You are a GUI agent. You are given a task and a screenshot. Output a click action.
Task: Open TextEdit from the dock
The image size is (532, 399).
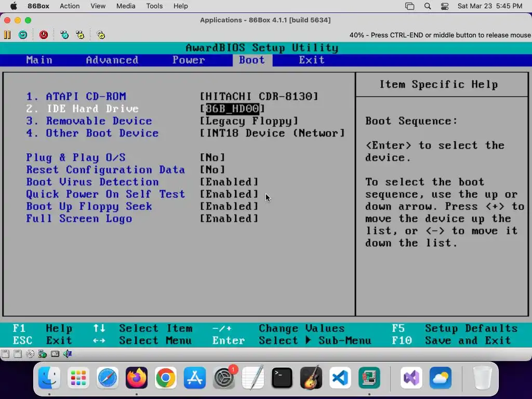[x=253, y=378]
